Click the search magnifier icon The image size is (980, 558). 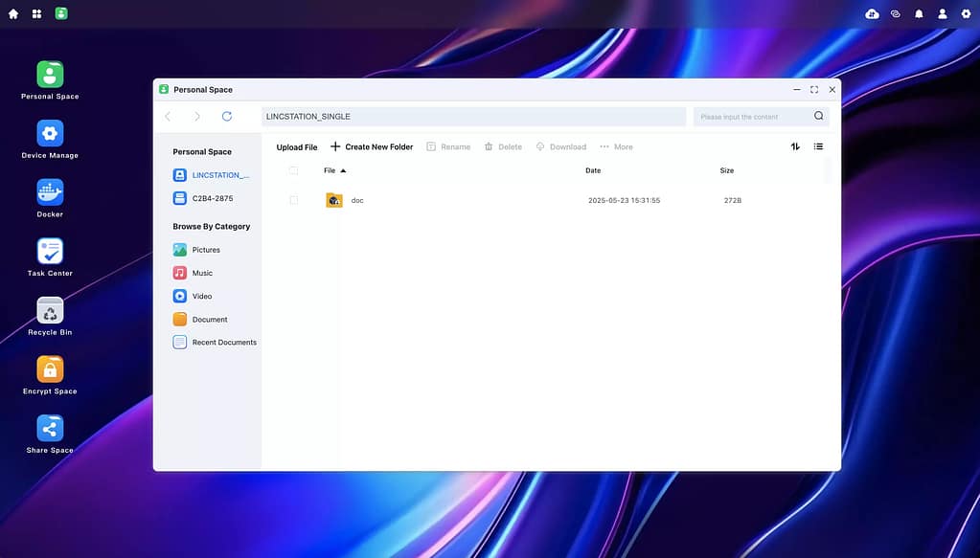tap(818, 117)
